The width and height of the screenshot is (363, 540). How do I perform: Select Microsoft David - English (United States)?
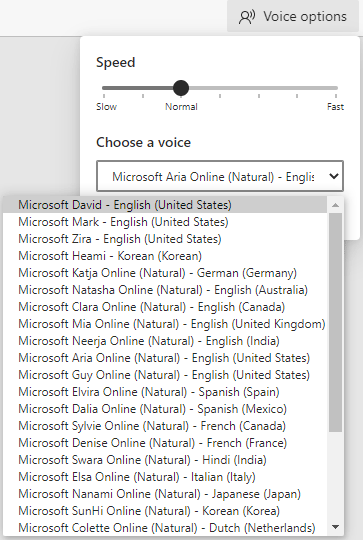tap(165, 205)
